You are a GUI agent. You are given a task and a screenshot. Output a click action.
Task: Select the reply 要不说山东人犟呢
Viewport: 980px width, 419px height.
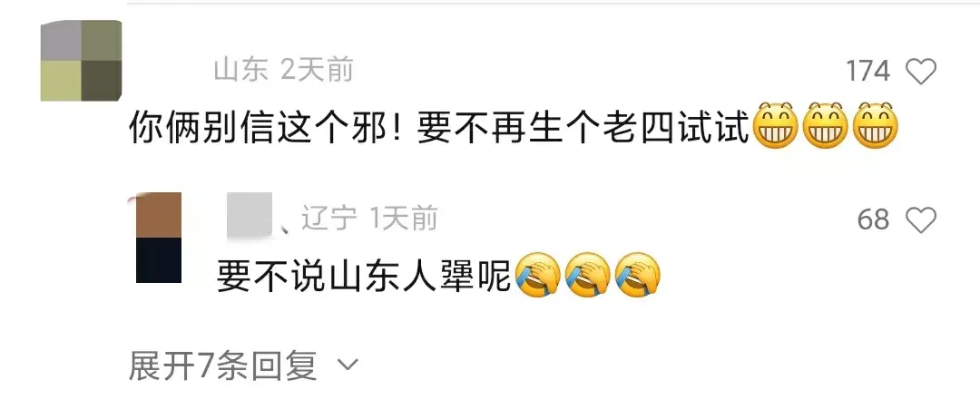tap(365, 276)
